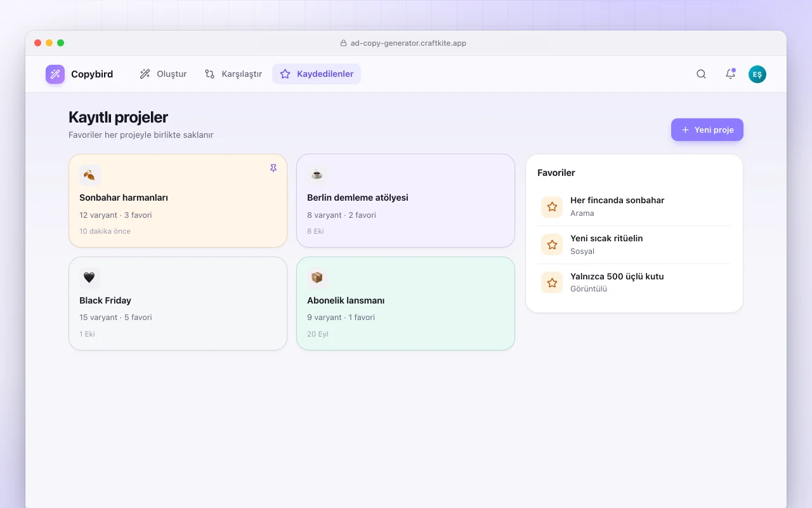Click the 'Görüntülü' label
Screen dimensions: 812x508
589,289
